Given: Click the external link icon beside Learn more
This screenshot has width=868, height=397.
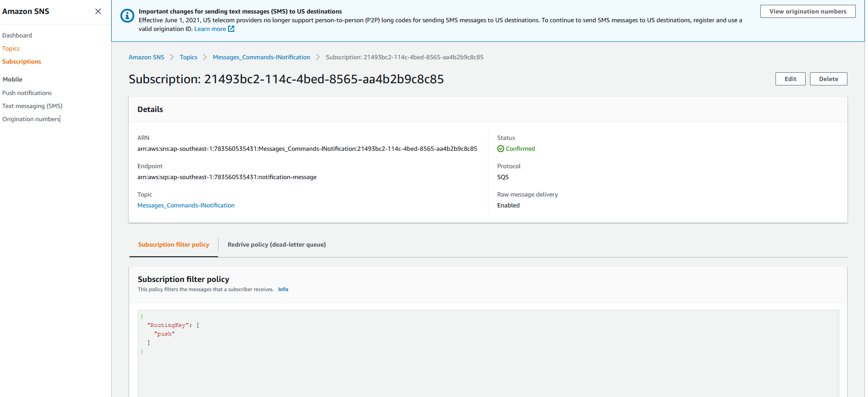Looking at the screenshot, I should [231, 29].
